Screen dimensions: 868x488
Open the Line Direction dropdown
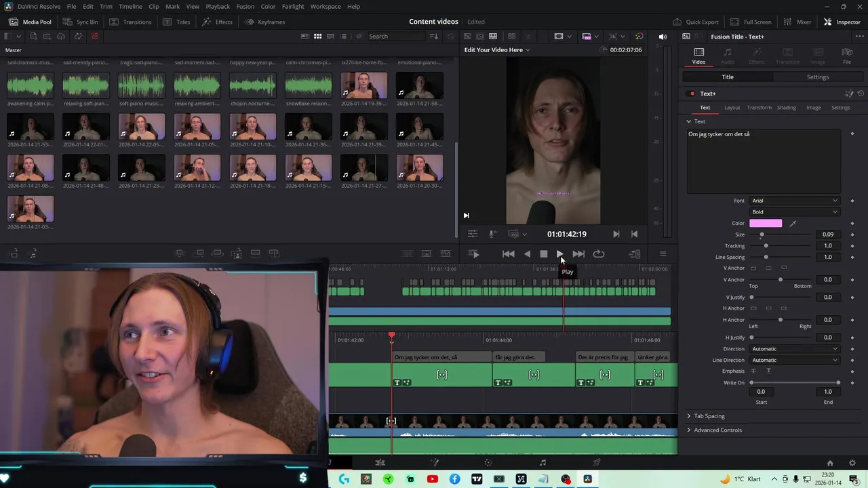click(x=794, y=360)
